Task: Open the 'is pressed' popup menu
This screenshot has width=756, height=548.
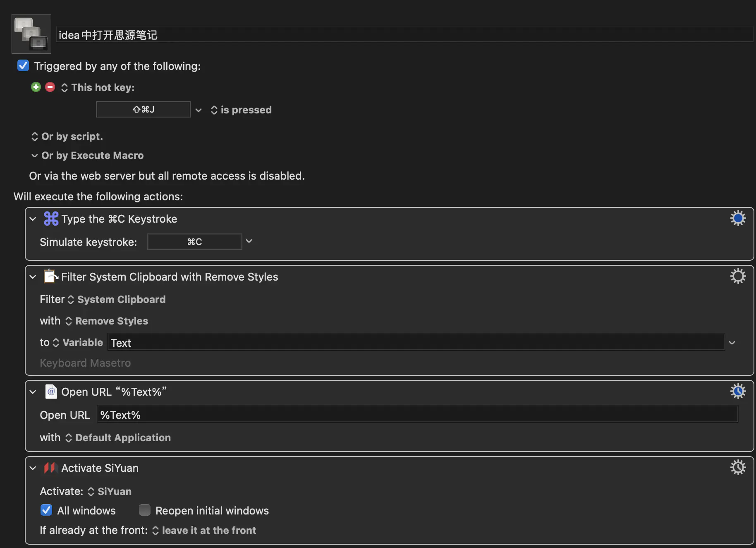Action: [x=242, y=110]
